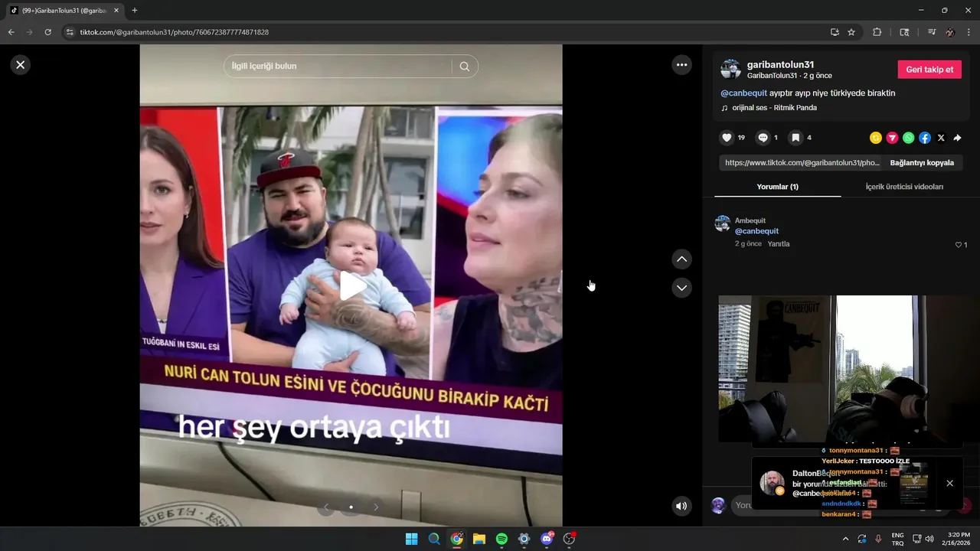
Task: Open 'orijinal ses - Ritmik Panda' sound link
Action: coord(773,108)
